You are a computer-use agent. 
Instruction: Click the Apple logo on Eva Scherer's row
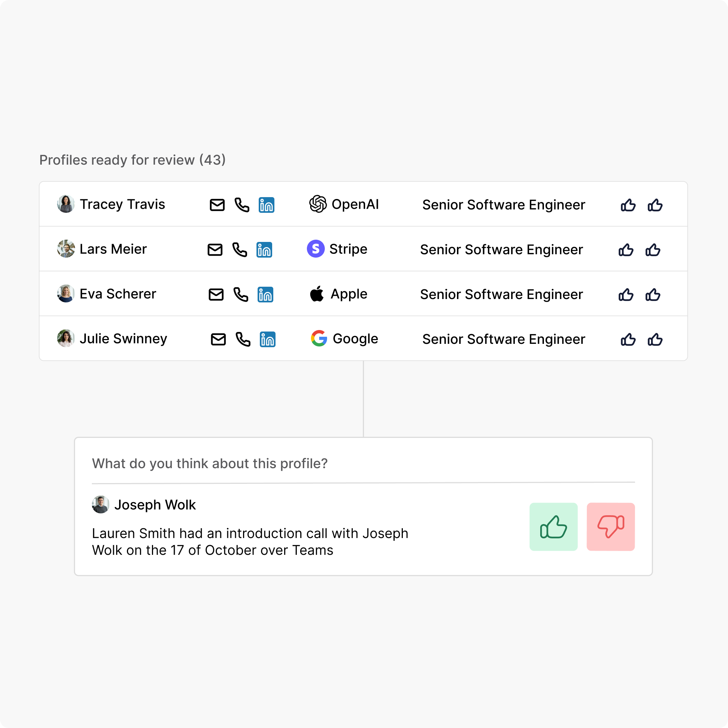tap(317, 294)
